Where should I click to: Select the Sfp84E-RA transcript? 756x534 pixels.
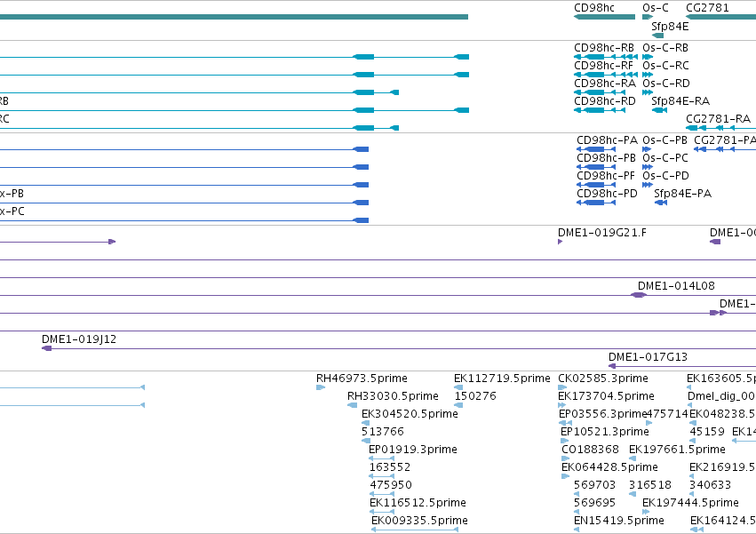pyautogui.click(x=680, y=101)
